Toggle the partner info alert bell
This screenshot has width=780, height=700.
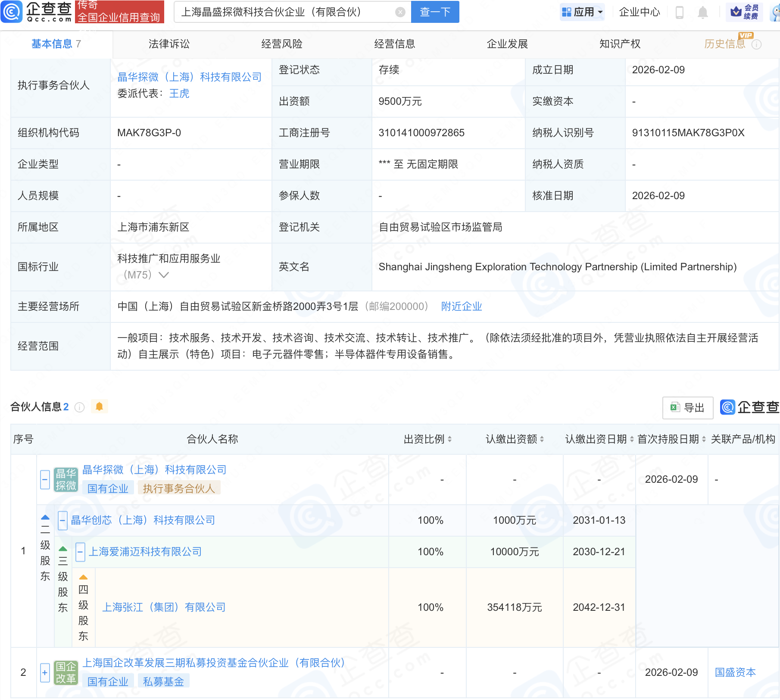[x=99, y=406]
